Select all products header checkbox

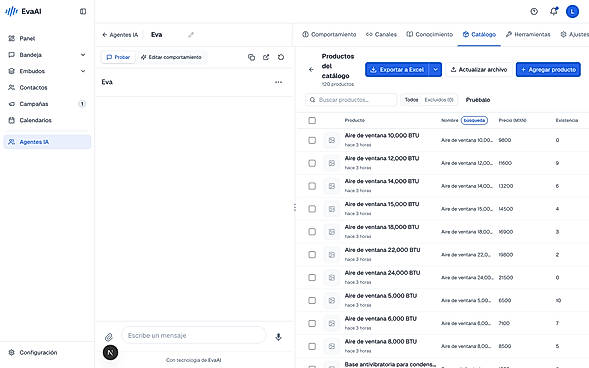tap(312, 120)
